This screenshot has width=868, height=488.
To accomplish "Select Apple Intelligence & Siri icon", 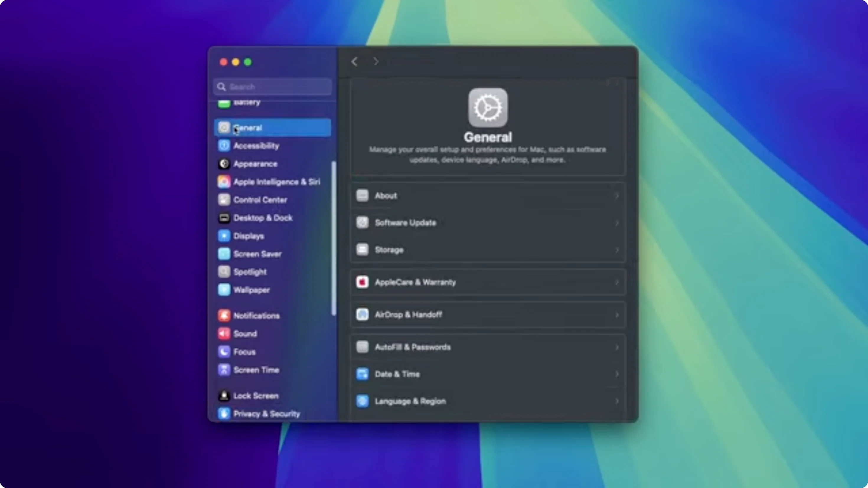I will [224, 181].
